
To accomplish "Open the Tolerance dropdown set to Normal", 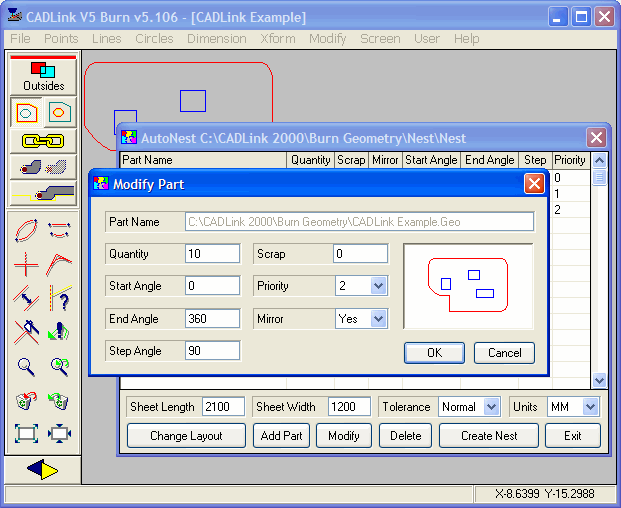I will click(491, 407).
